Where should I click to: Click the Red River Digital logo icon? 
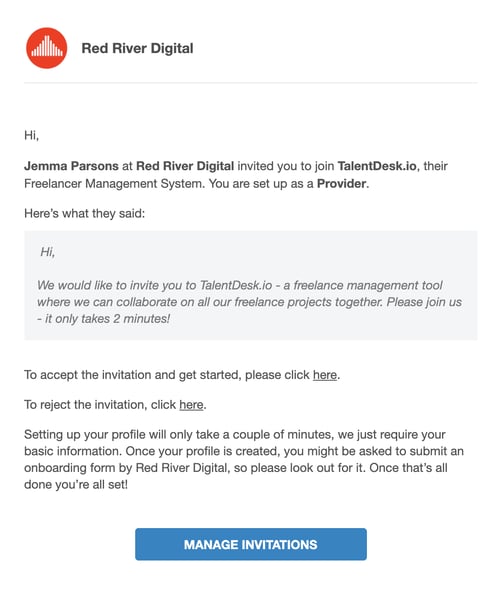coord(47,48)
